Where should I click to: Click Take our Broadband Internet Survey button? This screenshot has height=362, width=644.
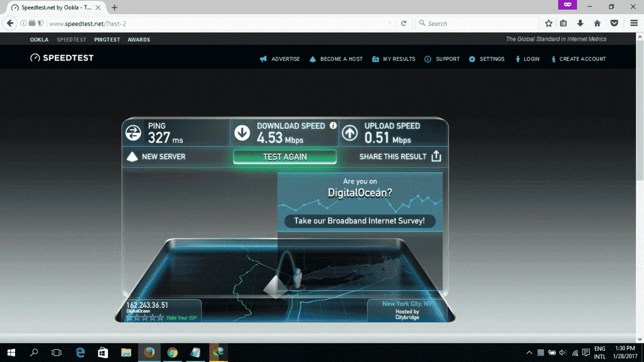coord(360,221)
